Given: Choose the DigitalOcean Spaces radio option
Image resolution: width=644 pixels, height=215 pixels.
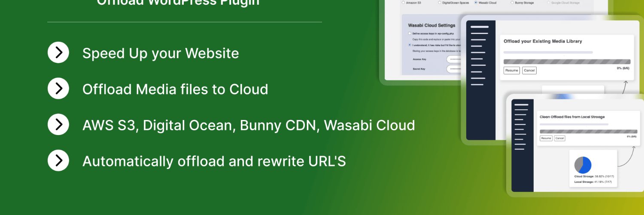Looking at the screenshot, I should click(x=440, y=3).
